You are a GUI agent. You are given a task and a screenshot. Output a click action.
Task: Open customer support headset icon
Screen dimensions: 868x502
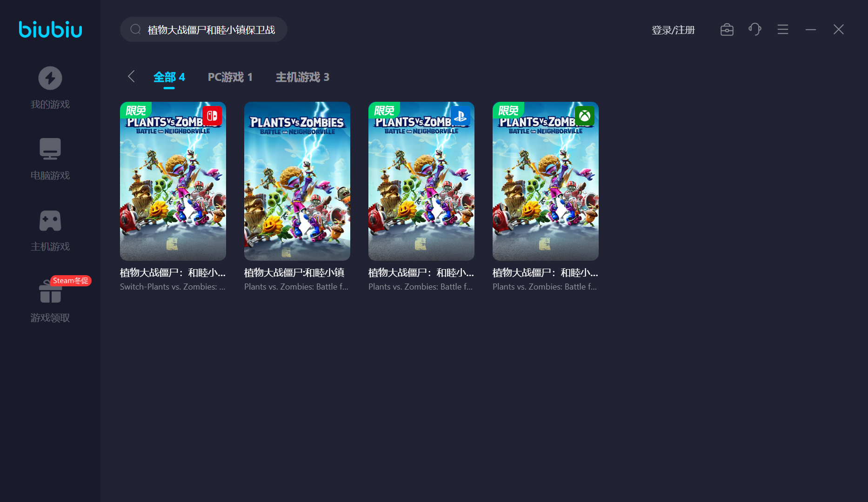point(754,30)
